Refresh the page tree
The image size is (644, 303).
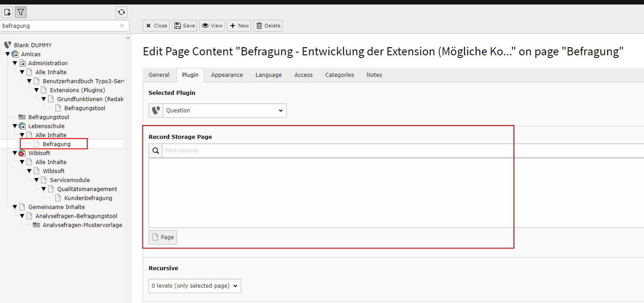coord(122,12)
